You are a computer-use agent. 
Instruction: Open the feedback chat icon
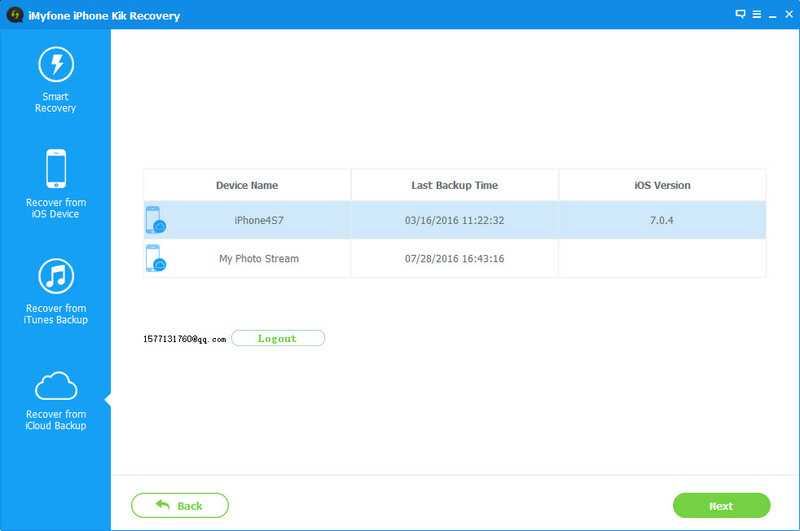tap(740, 14)
